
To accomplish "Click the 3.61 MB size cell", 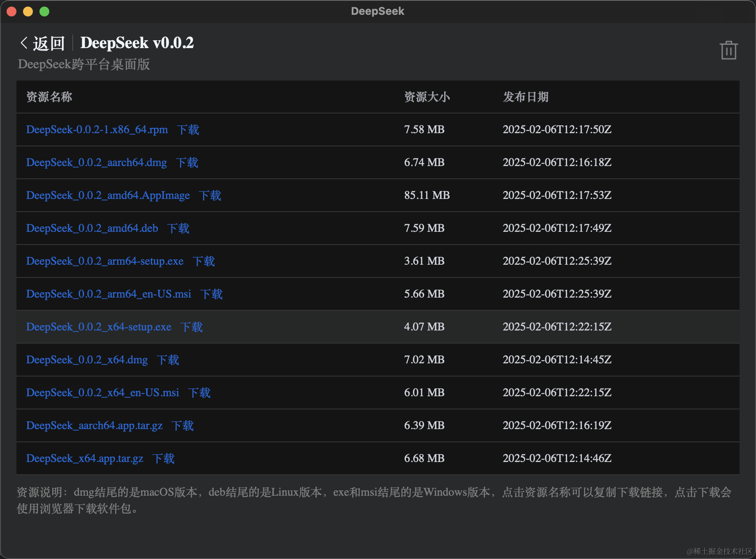I will (424, 261).
